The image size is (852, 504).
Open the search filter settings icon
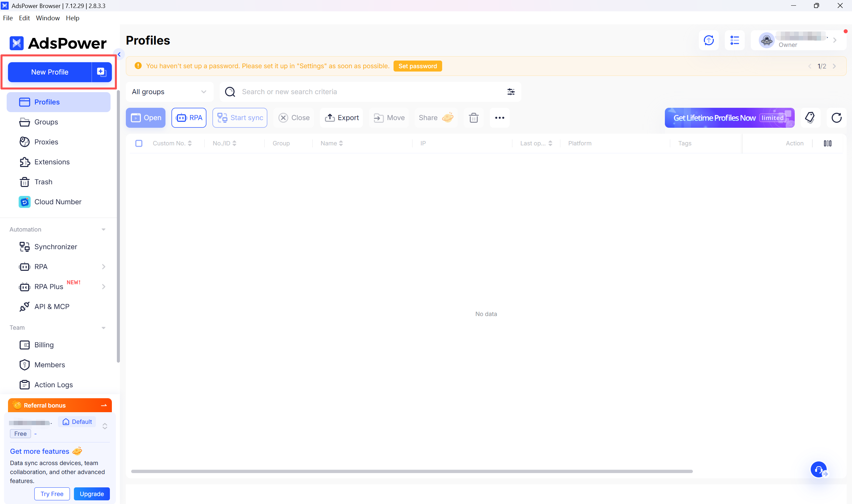pyautogui.click(x=510, y=92)
